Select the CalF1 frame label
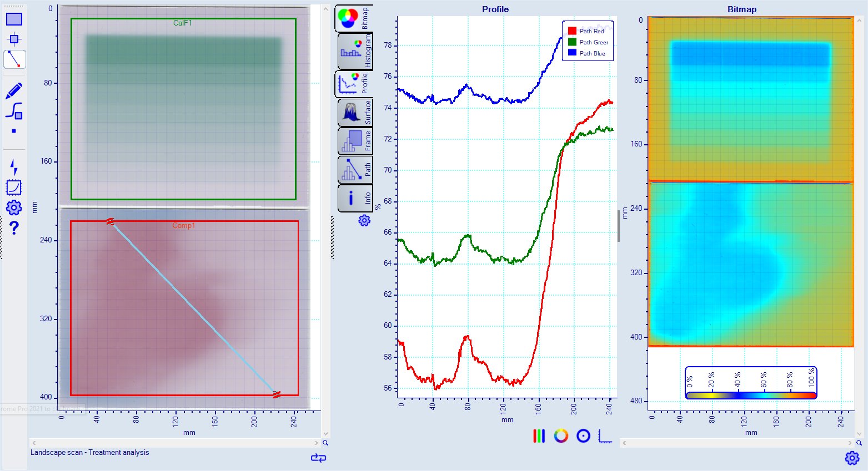Image resolution: width=868 pixels, height=471 pixels. click(183, 23)
